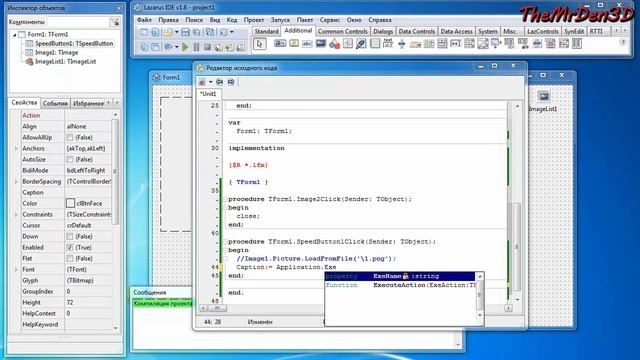Viewport: 640px width, 360px height.
Task: Switch to the Common Controls tab
Action: [342, 31]
